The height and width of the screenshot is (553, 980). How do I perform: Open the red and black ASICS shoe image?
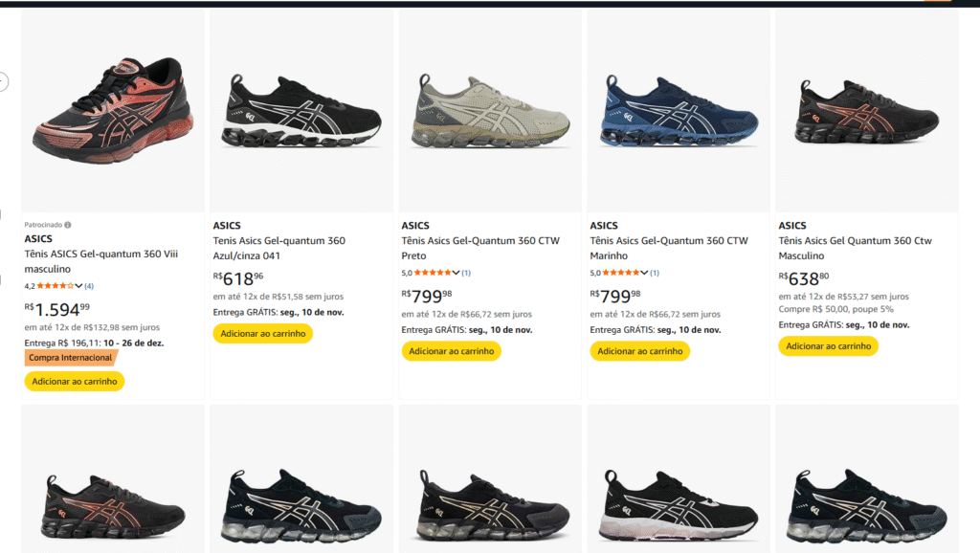(113, 111)
